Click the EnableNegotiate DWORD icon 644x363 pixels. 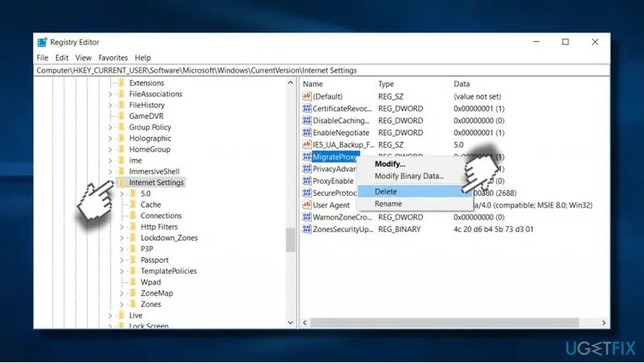(x=306, y=133)
